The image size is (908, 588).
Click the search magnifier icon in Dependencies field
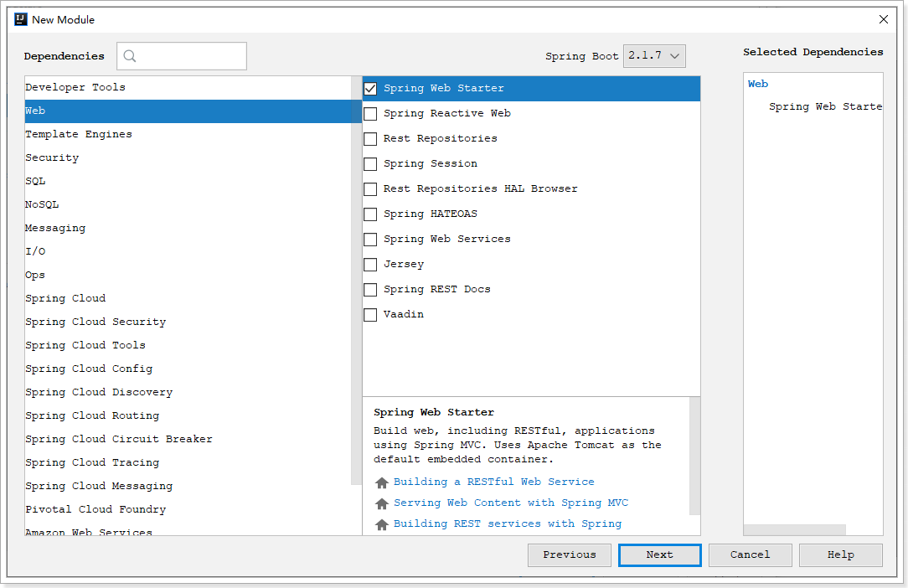coord(130,56)
